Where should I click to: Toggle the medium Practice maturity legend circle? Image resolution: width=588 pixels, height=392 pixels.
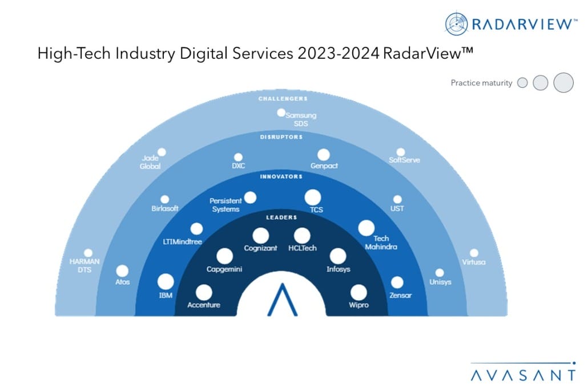(x=541, y=83)
